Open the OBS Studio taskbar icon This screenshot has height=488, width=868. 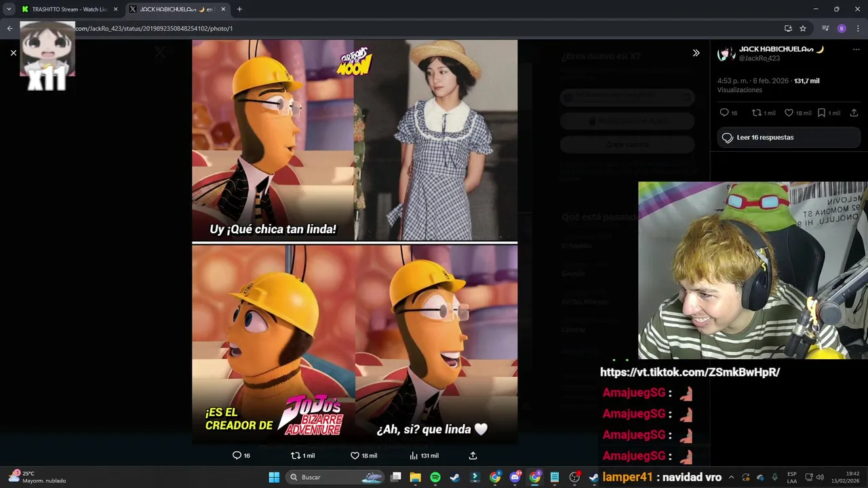(x=575, y=477)
